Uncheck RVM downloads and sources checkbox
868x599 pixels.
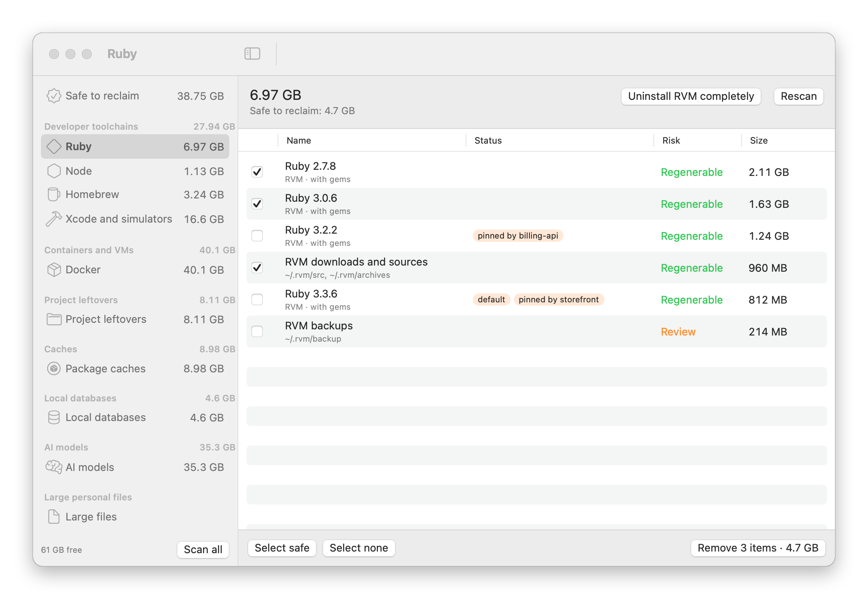click(x=257, y=268)
